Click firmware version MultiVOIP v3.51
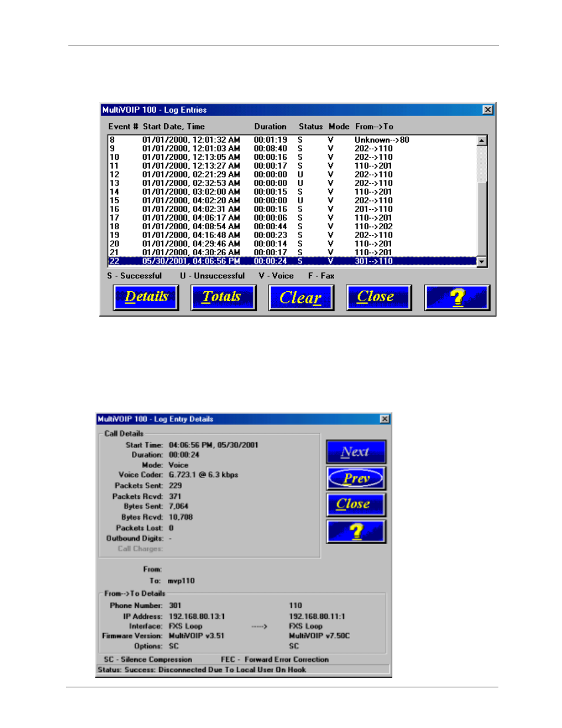The height and width of the screenshot is (728, 562). [x=196, y=636]
